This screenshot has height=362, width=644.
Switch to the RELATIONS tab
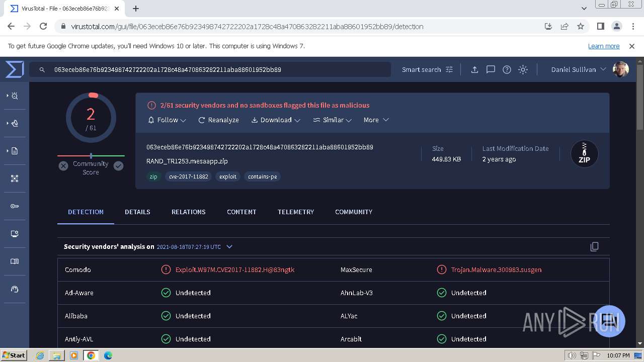pos(188,212)
